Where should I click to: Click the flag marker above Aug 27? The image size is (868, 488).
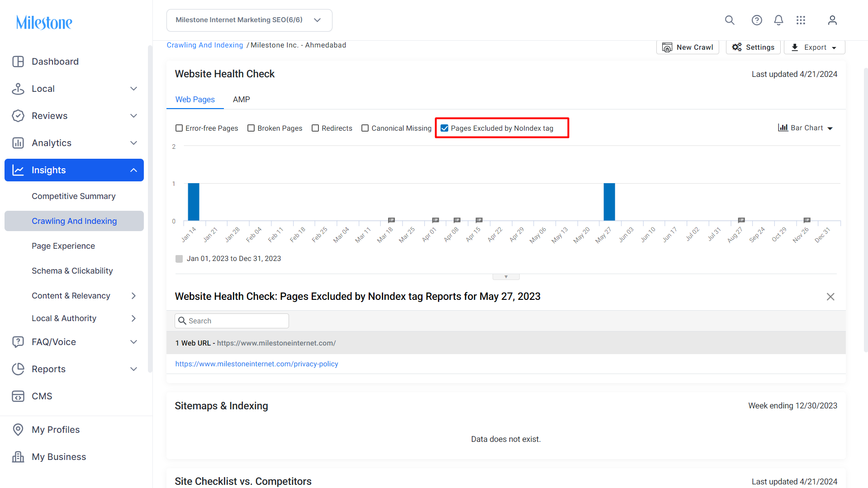(x=741, y=220)
